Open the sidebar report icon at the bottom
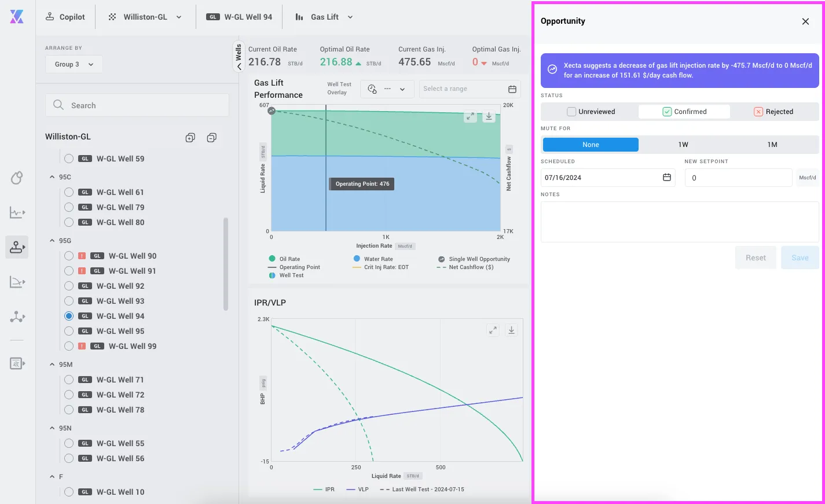The height and width of the screenshot is (504, 825). click(x=17, y=363)
